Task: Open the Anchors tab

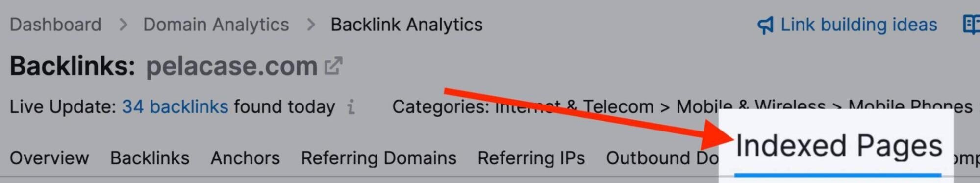Action: 245,158
